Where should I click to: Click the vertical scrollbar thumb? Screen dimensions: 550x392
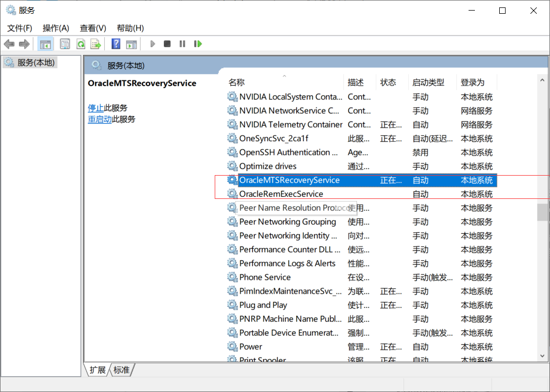pos(542,212)
